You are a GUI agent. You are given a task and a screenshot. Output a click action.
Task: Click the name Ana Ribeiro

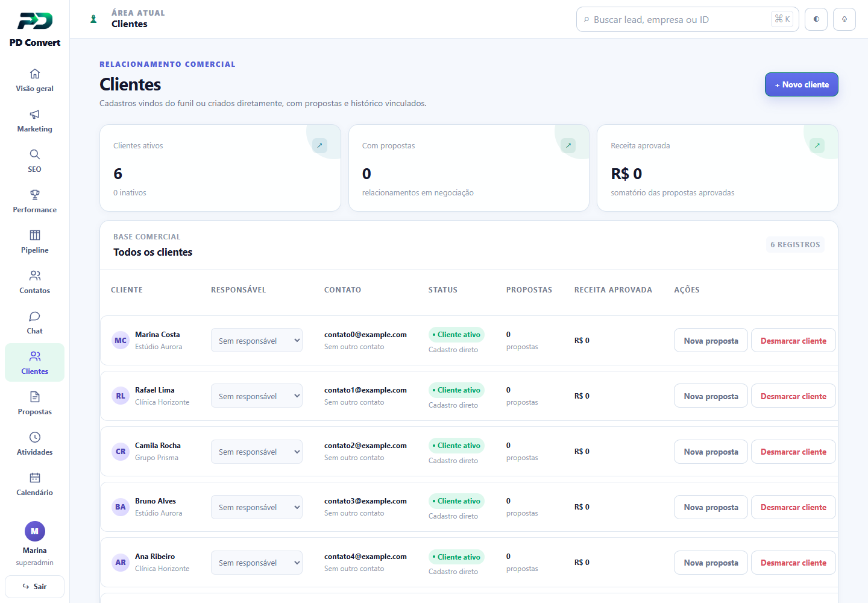click(155, 557)
